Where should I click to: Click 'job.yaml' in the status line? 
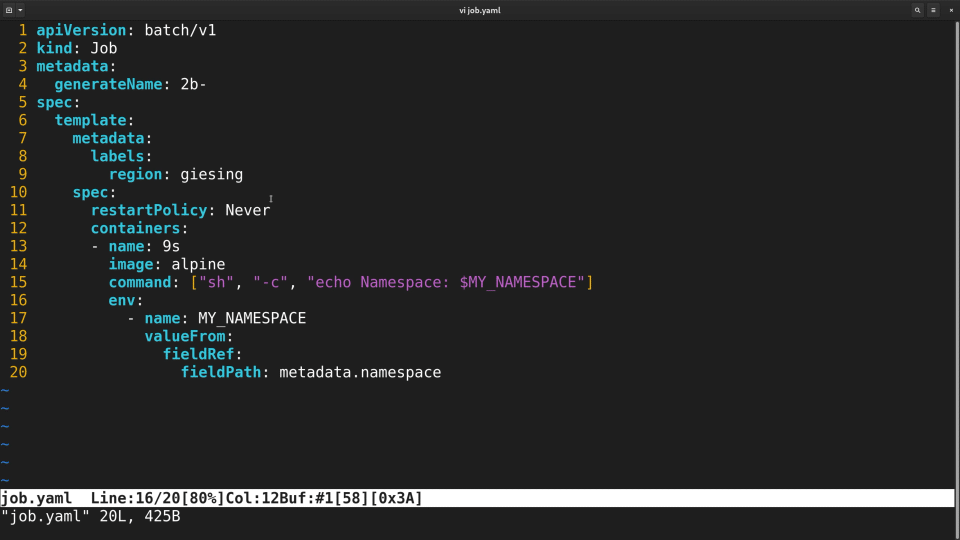[36, 498]
